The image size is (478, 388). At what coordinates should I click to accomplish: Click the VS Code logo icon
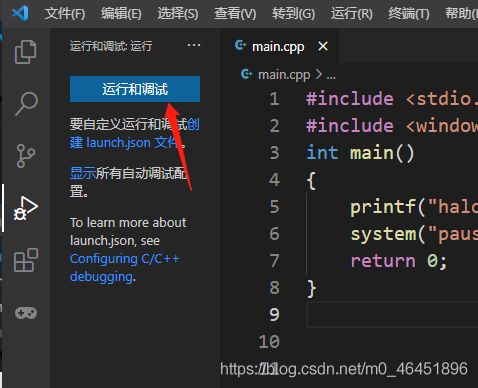[x=20, y=13]
